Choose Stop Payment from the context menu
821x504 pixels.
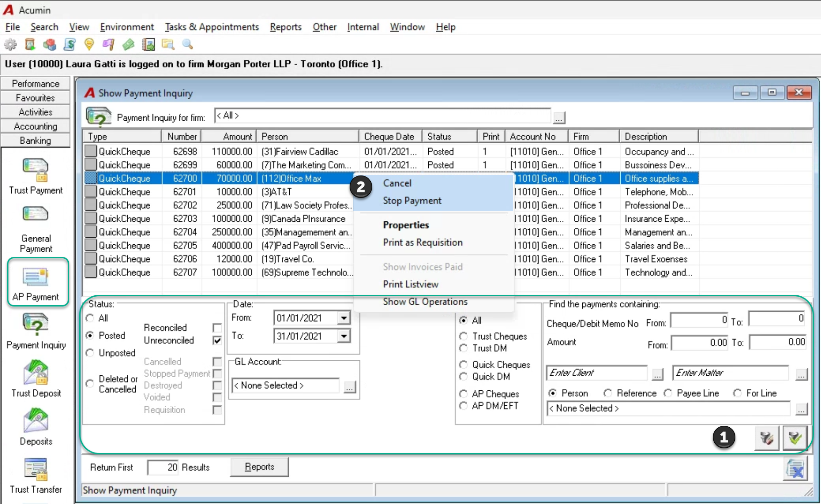click(x=412, y=201)
